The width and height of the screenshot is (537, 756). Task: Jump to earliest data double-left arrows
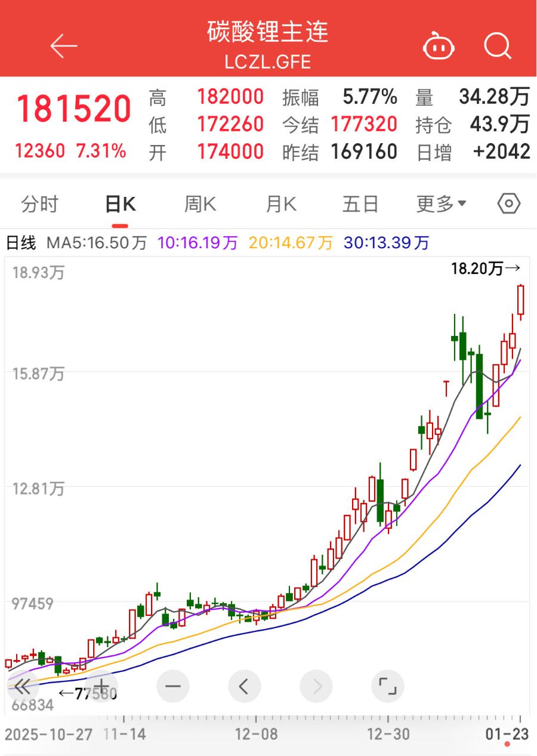point(23,686)
